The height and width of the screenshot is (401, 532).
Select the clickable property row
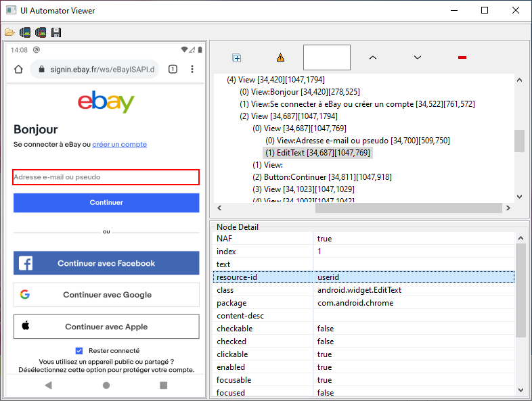pos(363,354)
